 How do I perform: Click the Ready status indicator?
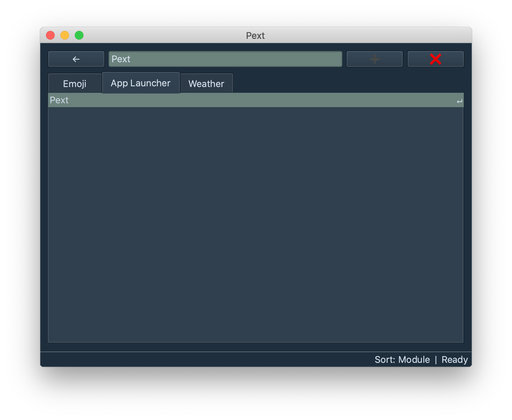454,360
